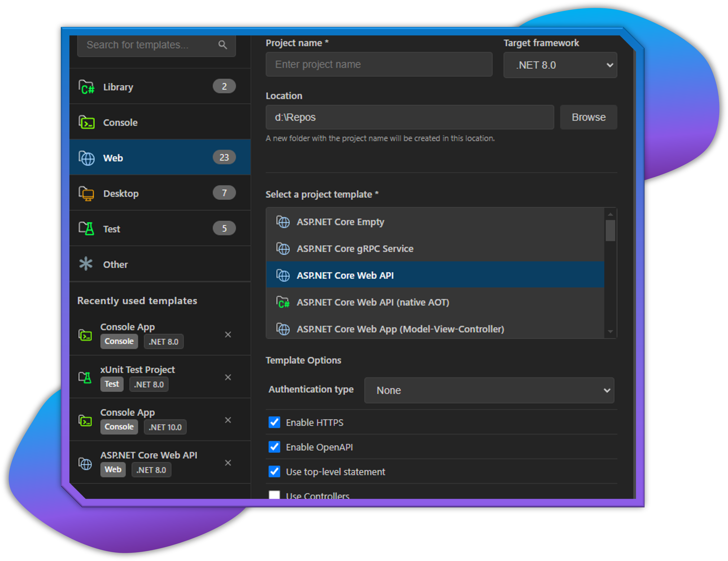
Task: Select the Web category tab
Action: click(x=160, y=157)
